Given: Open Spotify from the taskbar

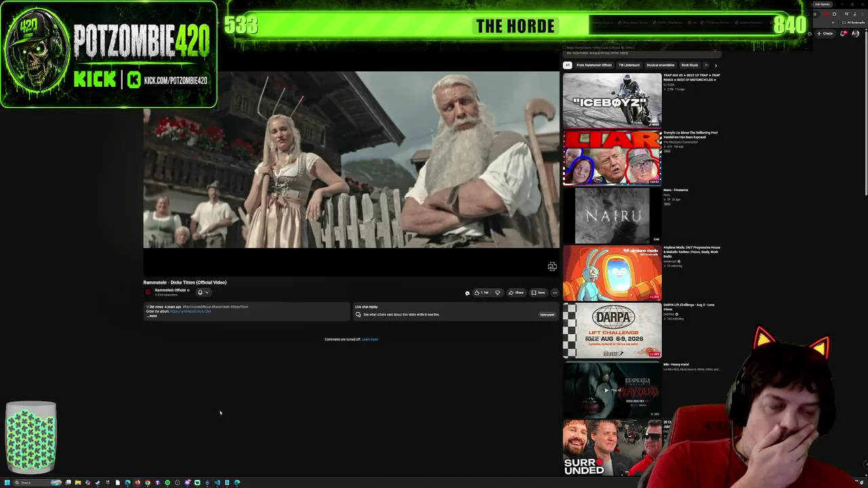Looking at the screenshot, I should click(x=167, y=483).
